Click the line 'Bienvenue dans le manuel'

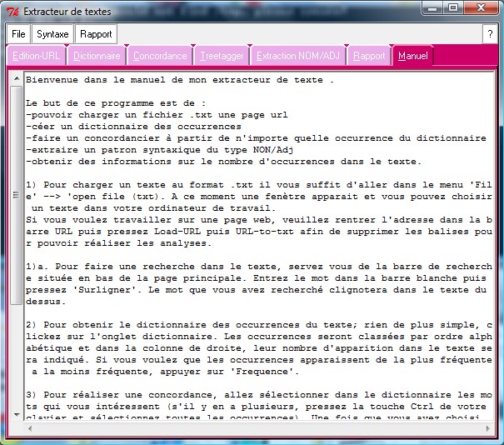click(180, 80)
